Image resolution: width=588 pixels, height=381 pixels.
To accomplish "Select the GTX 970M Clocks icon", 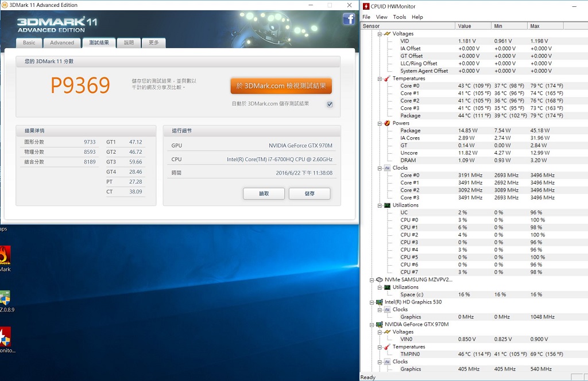I will coord(388,362).
